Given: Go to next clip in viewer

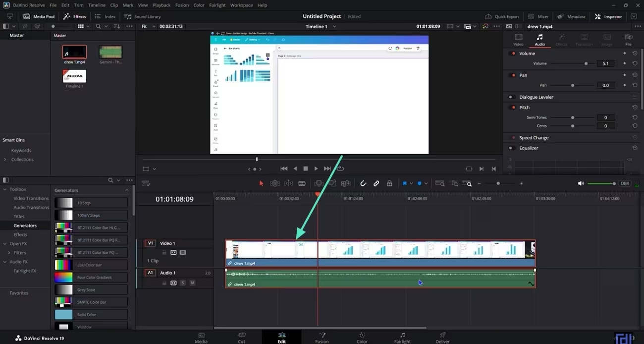Looking at the screenshot, I should coord(482,169).
